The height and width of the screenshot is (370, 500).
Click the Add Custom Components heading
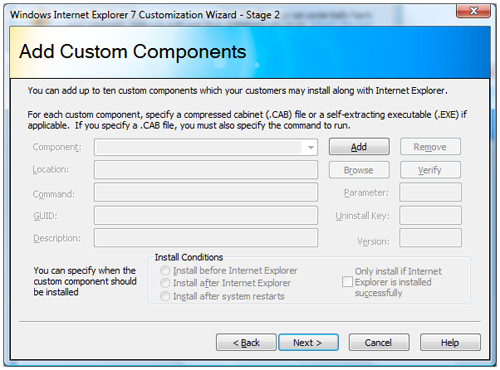coord(133,52)
